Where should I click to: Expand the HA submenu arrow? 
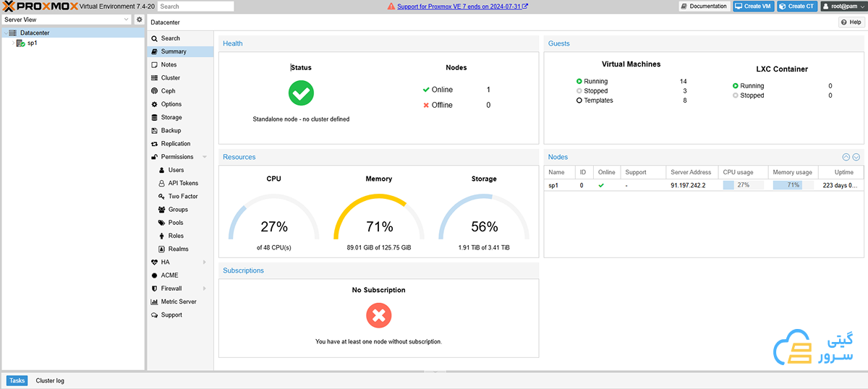pyautogui.click(x=205, y=262)
